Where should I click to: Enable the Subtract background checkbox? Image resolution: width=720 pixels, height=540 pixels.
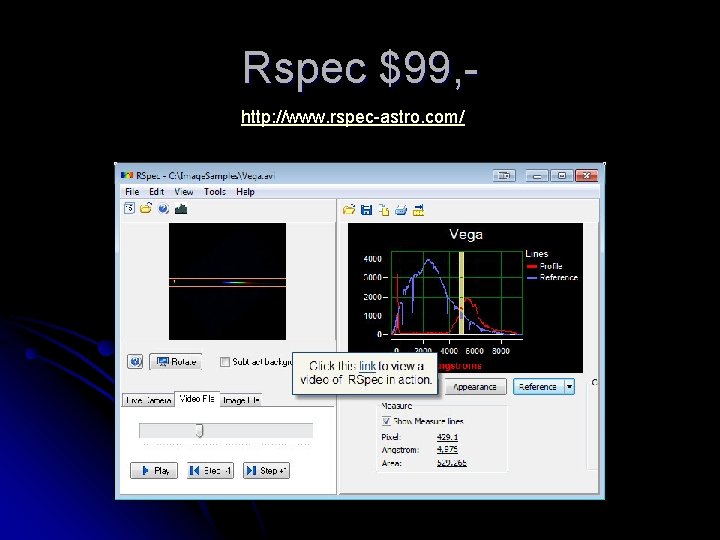[225, 362]
